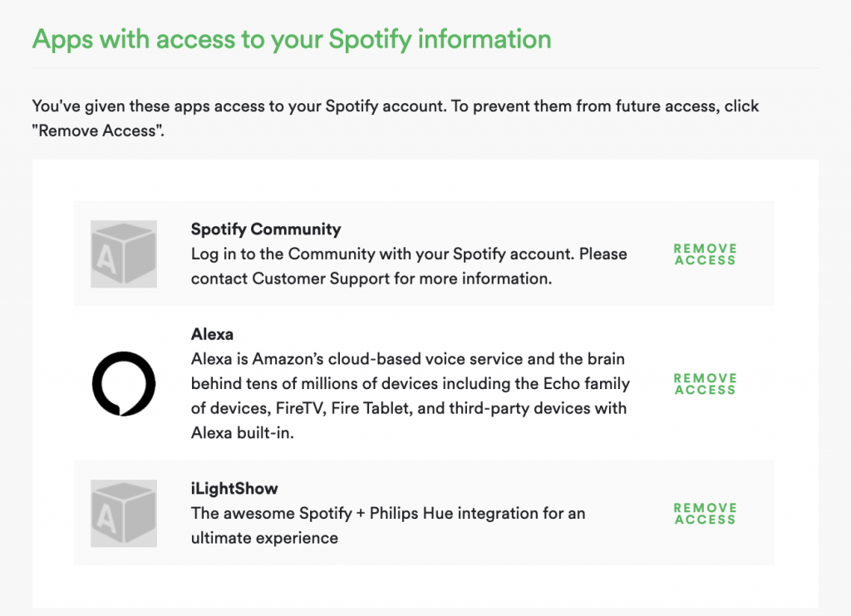Click the Spotify Community description text
851x616 pixels.
click(409, 266)
